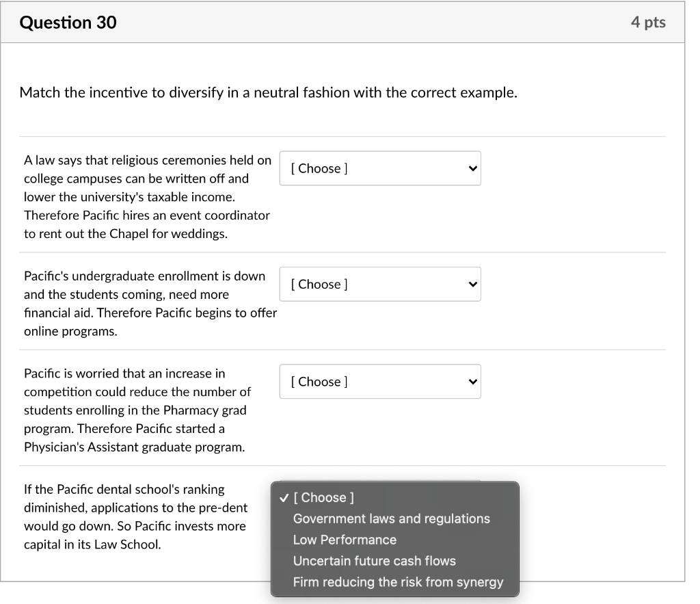Click the prompt about offering online programs
Image resolution: width=700 pixels, height=604 pixels.
click(150, 304)
